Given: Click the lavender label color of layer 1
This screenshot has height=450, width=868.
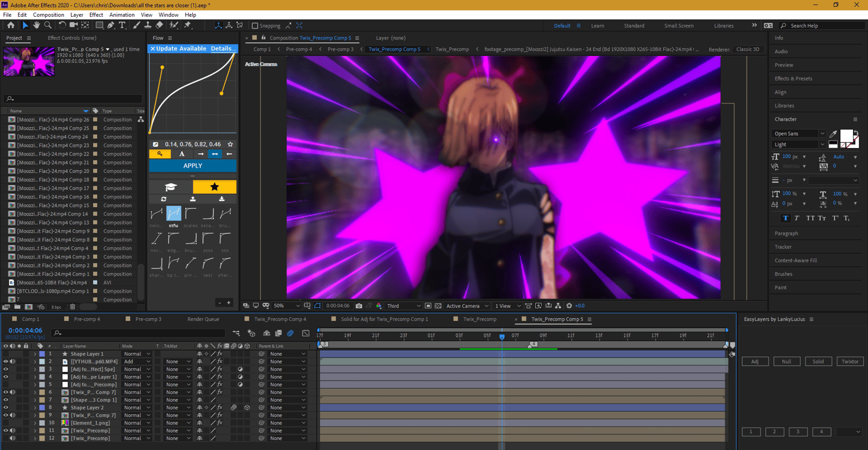Looking at the screenshot, I should pos(42,354).
